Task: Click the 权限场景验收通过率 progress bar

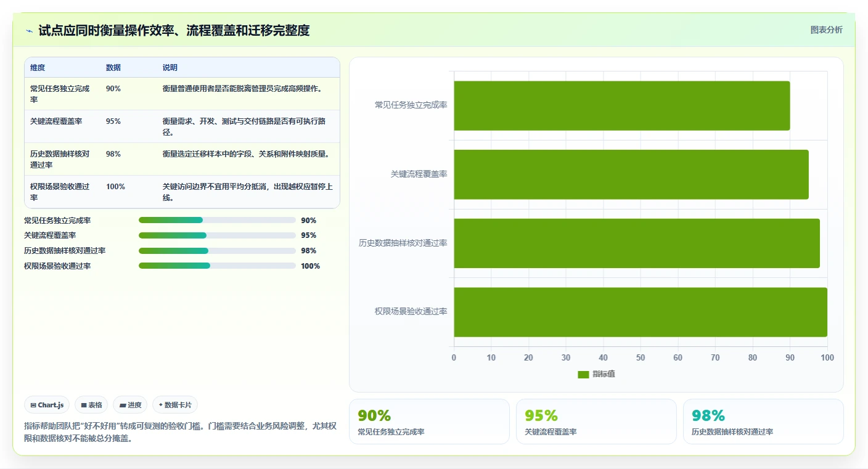Action: click(217, 266)
